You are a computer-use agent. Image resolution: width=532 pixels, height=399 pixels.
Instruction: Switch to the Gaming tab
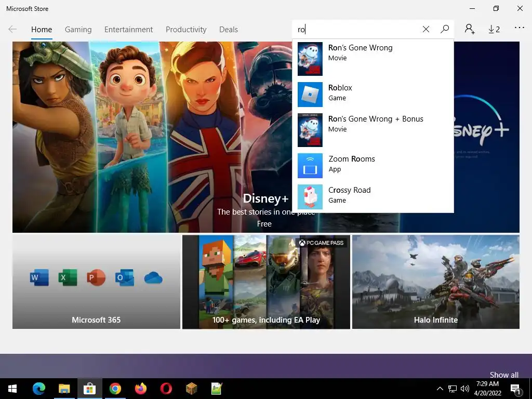click(78, 30)
